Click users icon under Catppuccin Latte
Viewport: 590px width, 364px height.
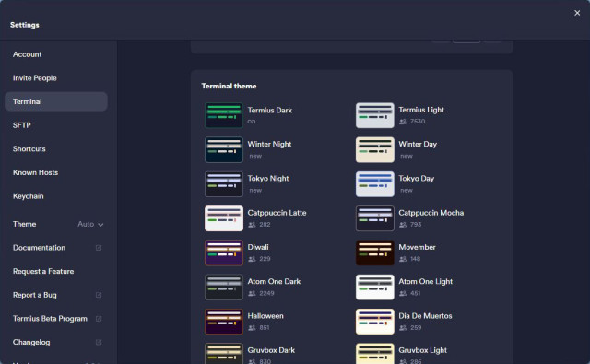tap(252, 225)
